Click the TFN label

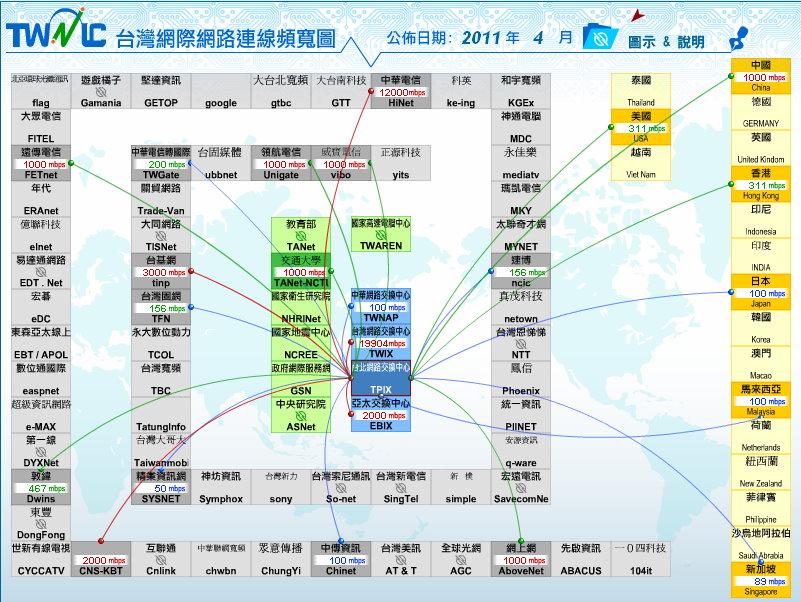[161, 318]
